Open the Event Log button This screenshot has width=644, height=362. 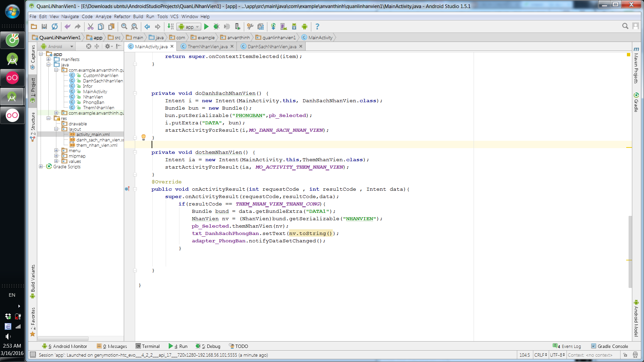point(567,346)
